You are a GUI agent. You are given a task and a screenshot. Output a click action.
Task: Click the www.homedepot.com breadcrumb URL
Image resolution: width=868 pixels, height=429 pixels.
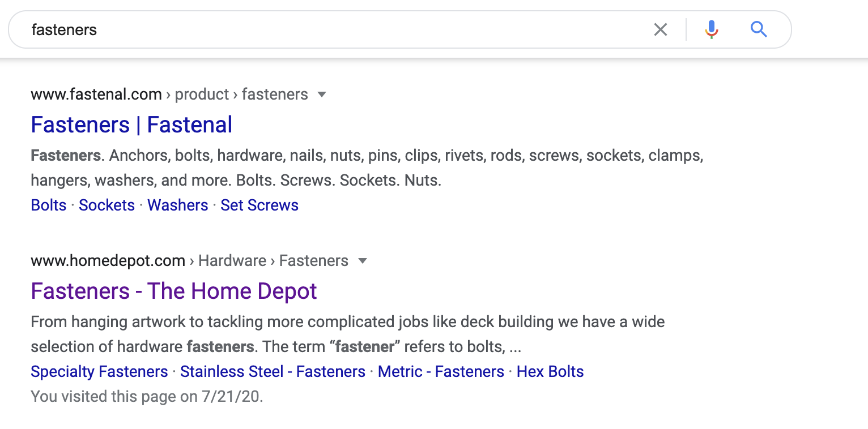pyautogui.click(x=108, y=261)
